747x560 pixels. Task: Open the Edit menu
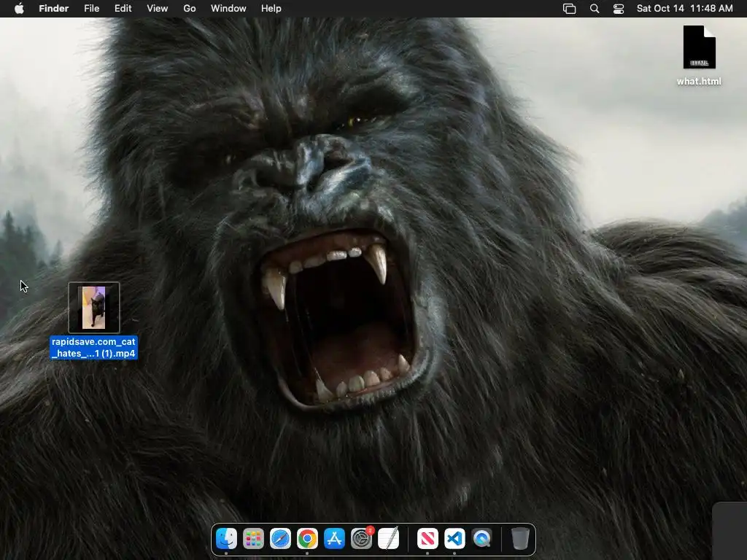tap(123, 9)
